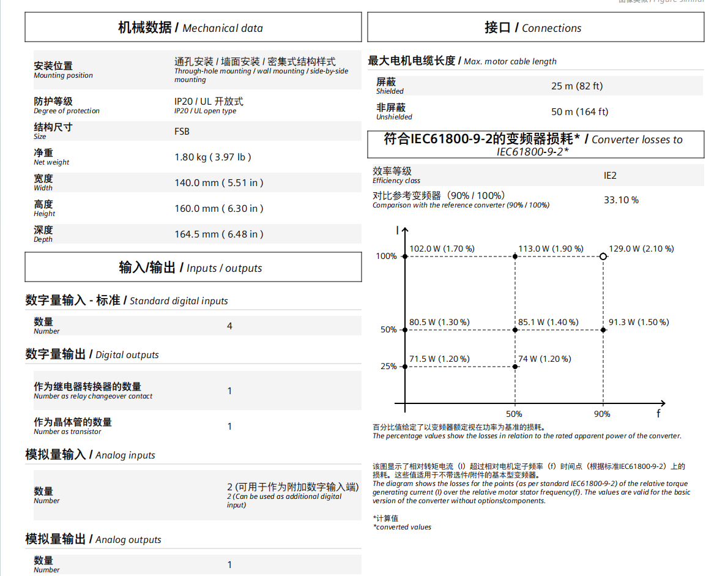The height and width of the screenshot is (576, 728).
Task: Click the chart value "74 W (1.20 %)"
Action: click(x=544, y=359)
